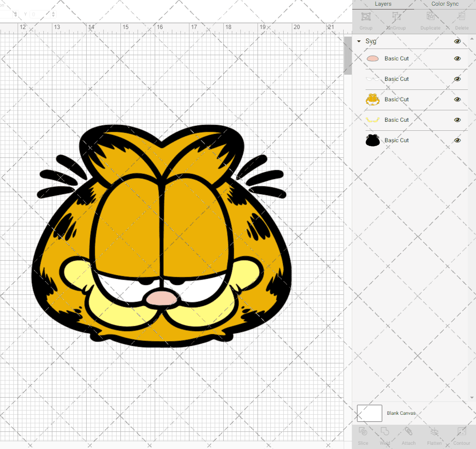Click the Flatten icon
Image resolution: width=476 pixels, height=449 pixels.
click(x=435, y=431)
